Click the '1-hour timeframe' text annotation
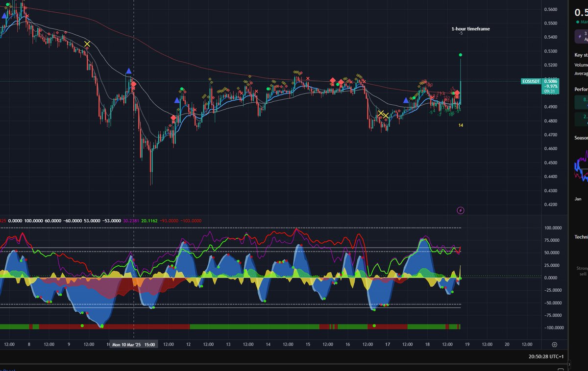This screenshot has height=371, width=588. (x=470, y=29)
